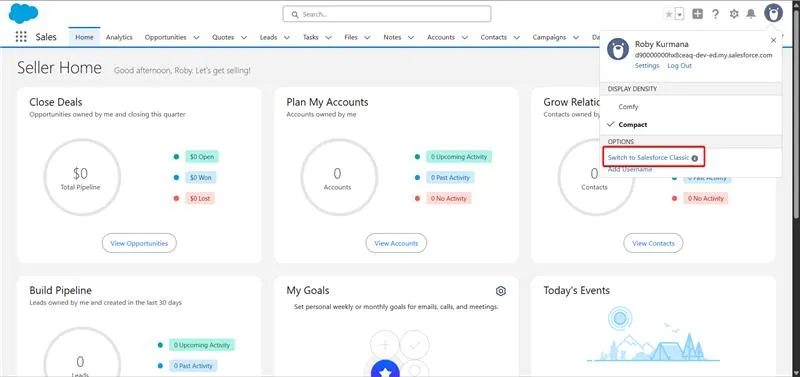Click 0 Past Activity in Build Pipeline

click(x=193, y=366)
